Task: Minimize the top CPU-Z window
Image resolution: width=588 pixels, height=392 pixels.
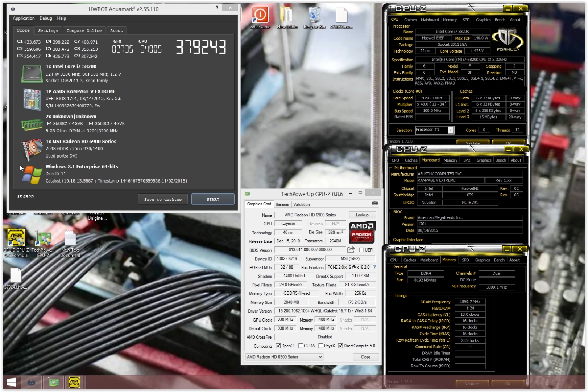Action: click(508, 8)
